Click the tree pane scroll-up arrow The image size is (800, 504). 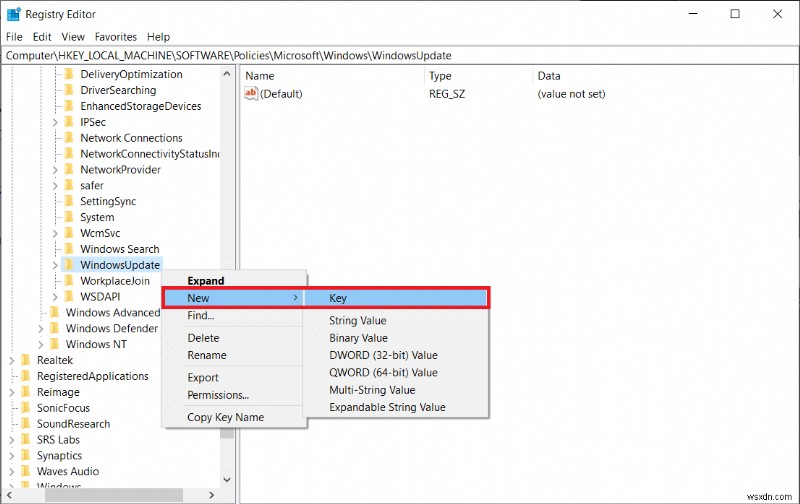[x=227, y=74]
